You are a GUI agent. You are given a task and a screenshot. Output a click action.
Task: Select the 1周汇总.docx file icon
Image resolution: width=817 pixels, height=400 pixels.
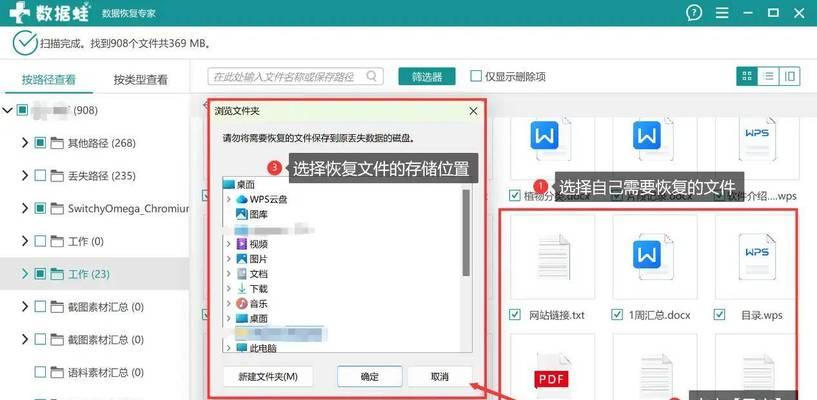[654, 256]
